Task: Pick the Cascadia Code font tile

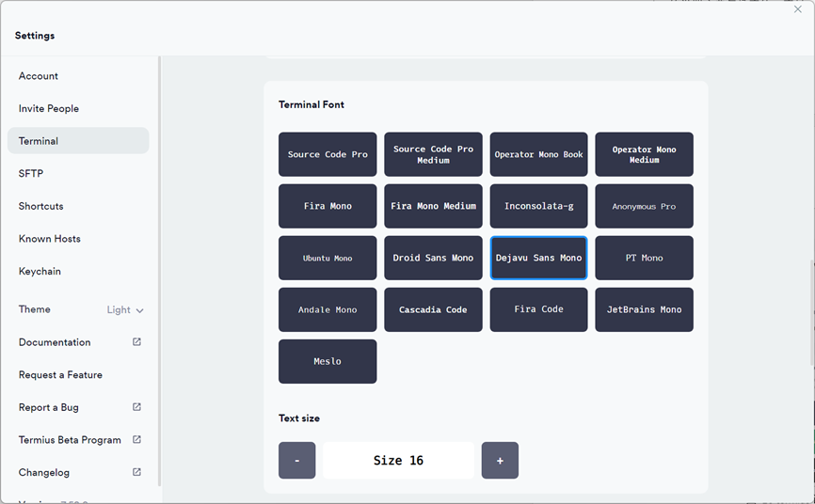Action: [x=433, y=309]
